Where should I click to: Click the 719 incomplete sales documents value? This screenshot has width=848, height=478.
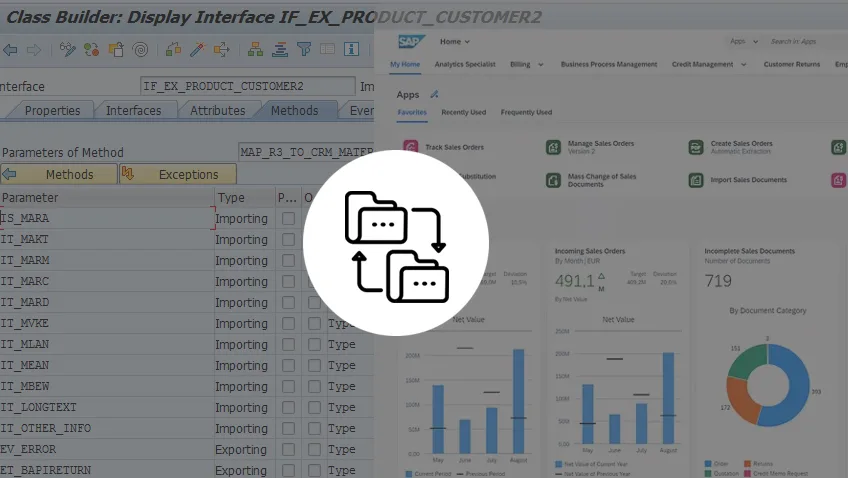(718, 281)
